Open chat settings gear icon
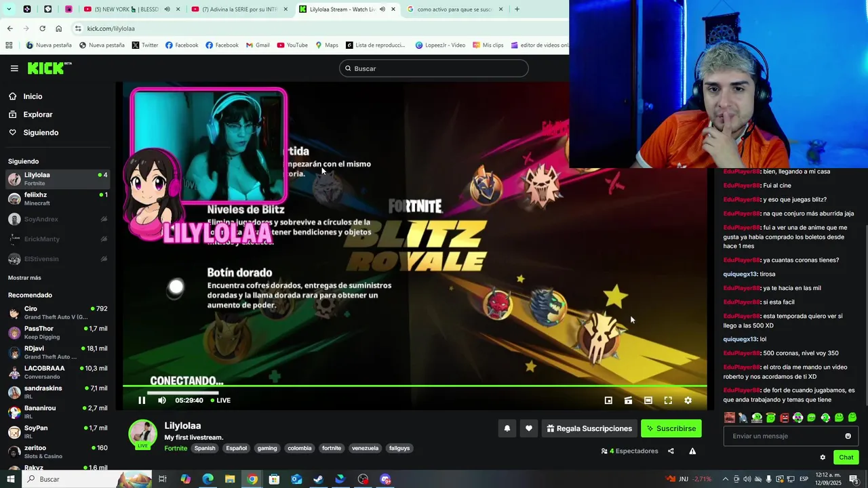Screen dimensions: 868x488 [823, 457]
